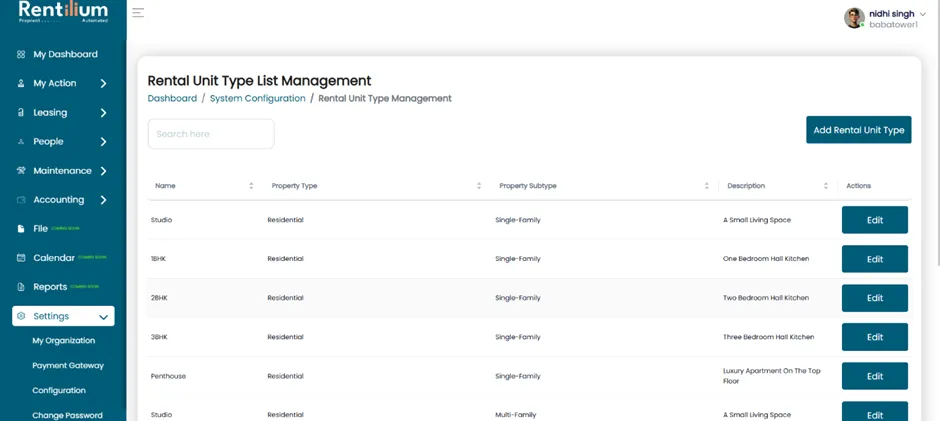The width and height of the screenshot is (940, 421).
Task: Go to System Configuration breadcrumb link
Action: tap(257, 98)
